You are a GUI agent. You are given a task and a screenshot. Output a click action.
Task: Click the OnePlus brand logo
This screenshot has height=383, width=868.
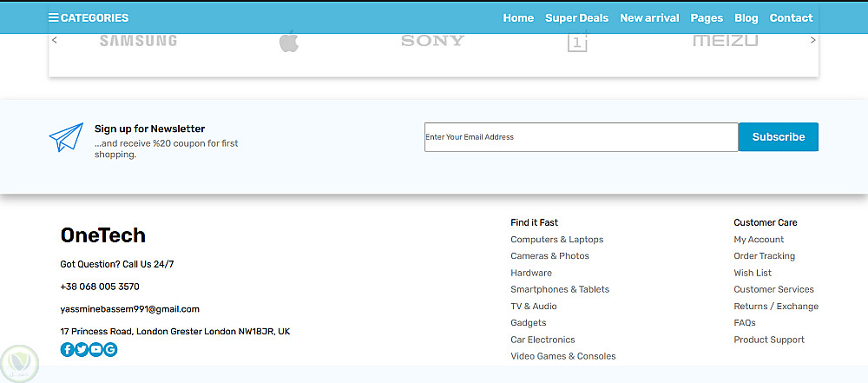click(578, 41)
